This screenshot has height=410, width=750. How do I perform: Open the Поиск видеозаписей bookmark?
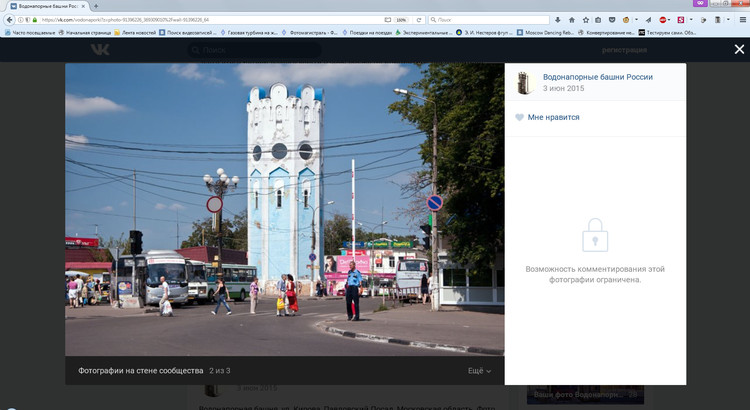pyautogui.click(x=188, y=33)
